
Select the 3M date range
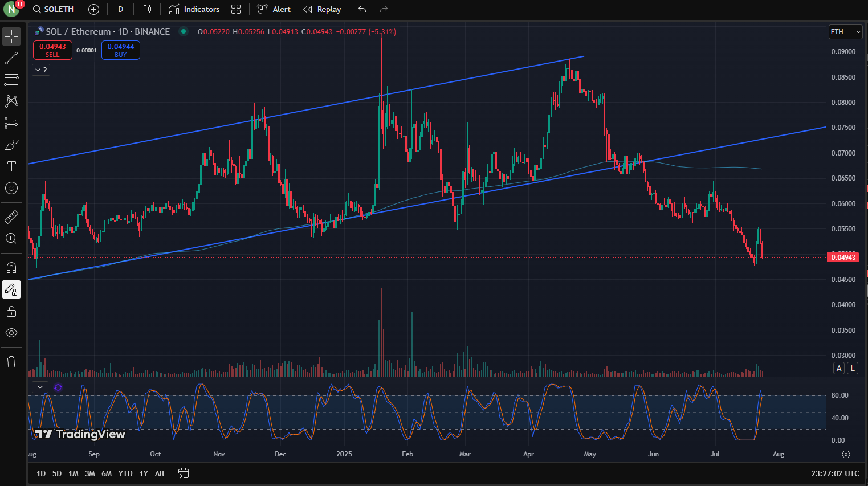[x=90, y=473]
